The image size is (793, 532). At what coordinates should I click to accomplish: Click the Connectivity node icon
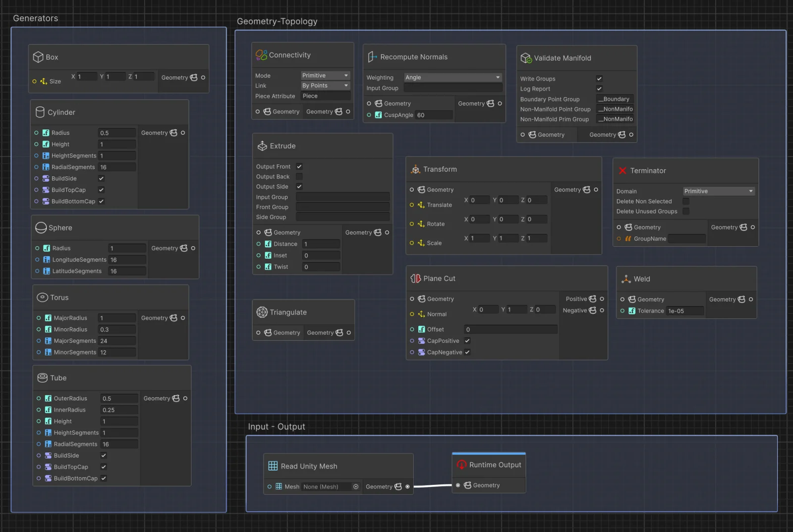point(261,55)
